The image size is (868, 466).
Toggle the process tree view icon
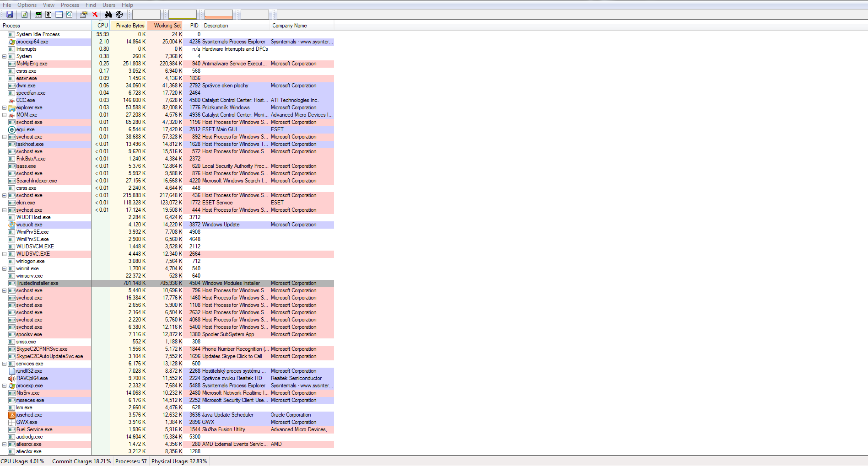click(49, 15)
